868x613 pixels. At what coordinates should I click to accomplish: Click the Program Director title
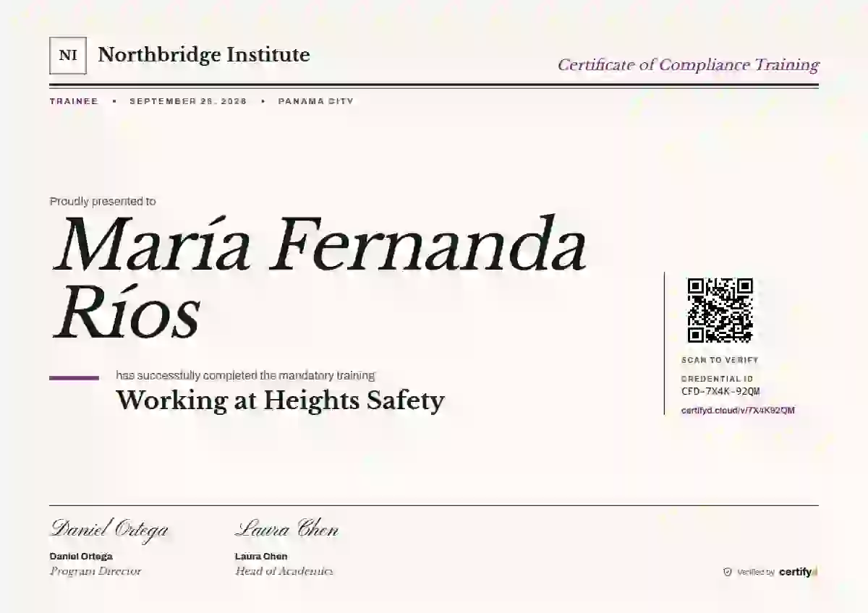point(95,571)
